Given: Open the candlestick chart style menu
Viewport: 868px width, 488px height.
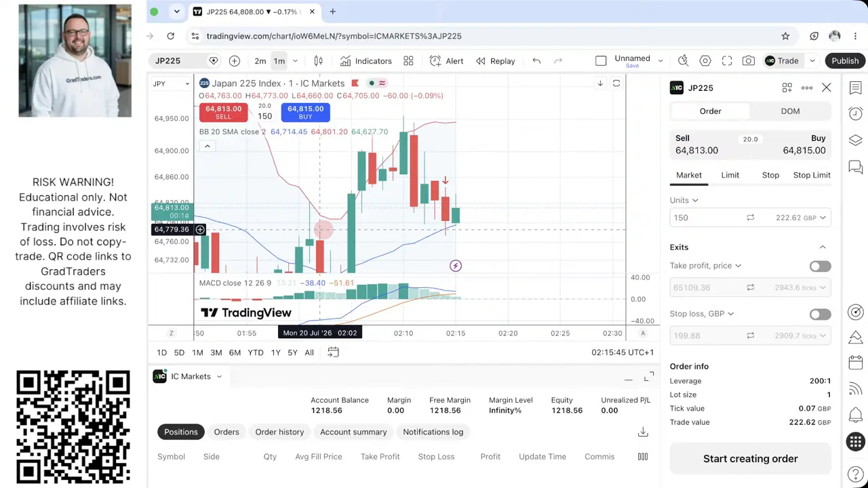Looking at the screenshot, I should pos(318,61).
